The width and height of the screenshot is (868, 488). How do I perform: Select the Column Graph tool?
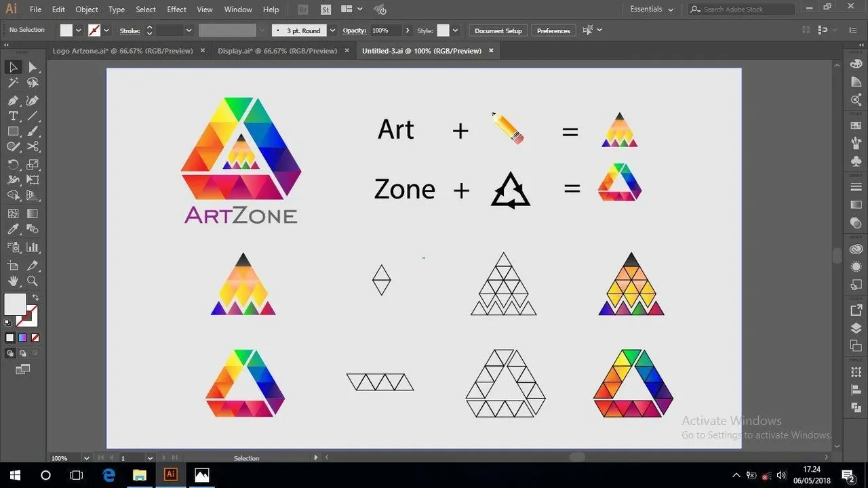tap(33, 247)
